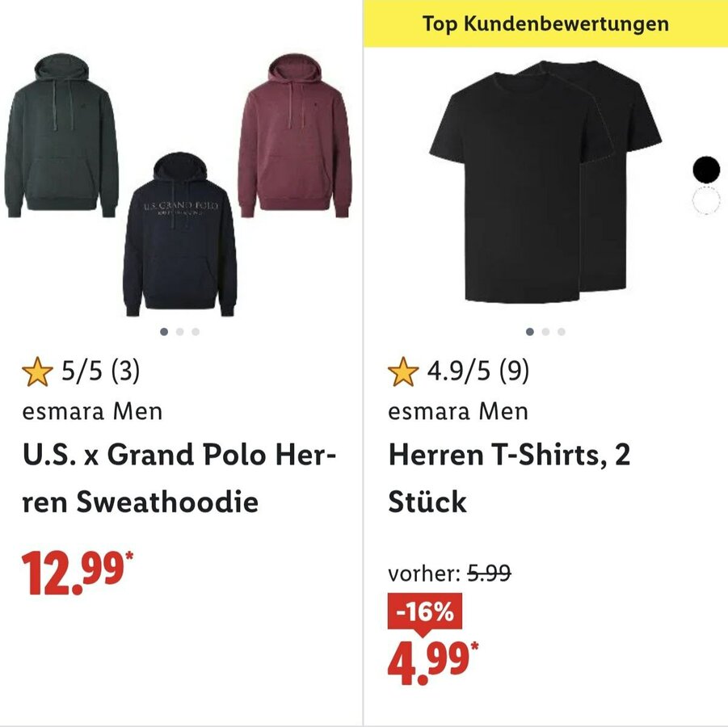Click the esmara Men brand above T-Shirts

458,412
